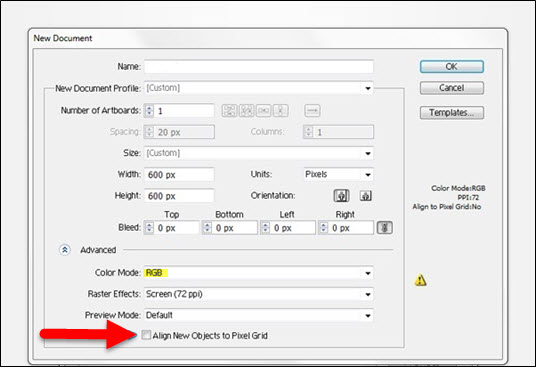Click the Grid by Column artboard arrangement icon

246,111
